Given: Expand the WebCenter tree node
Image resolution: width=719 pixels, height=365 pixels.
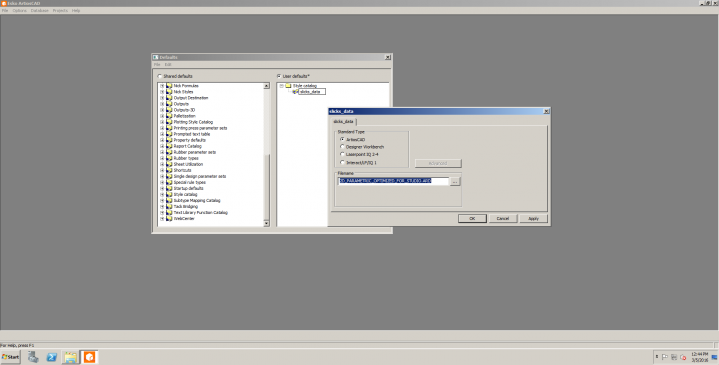Looking at the screenshot, I should tap(162, 219).
